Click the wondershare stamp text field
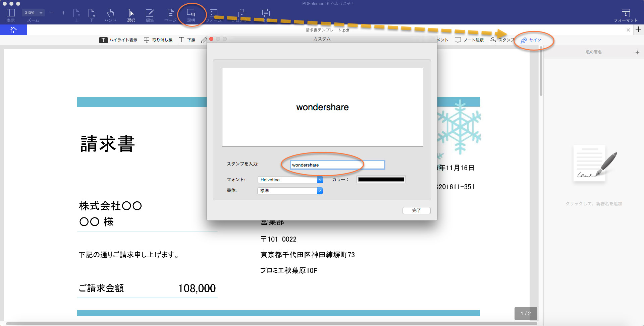Screen dimensions: 644x326 coord(337,165)
